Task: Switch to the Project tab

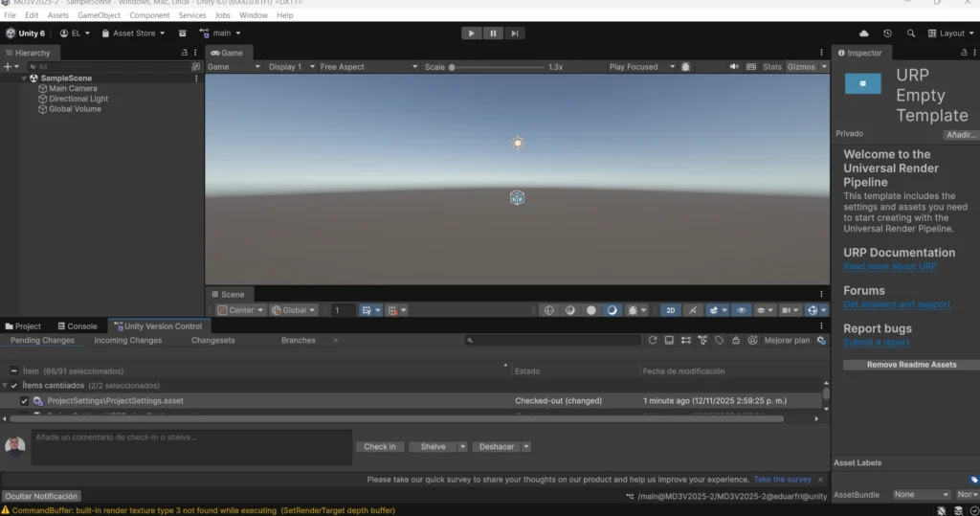Action: click(23, 325)
